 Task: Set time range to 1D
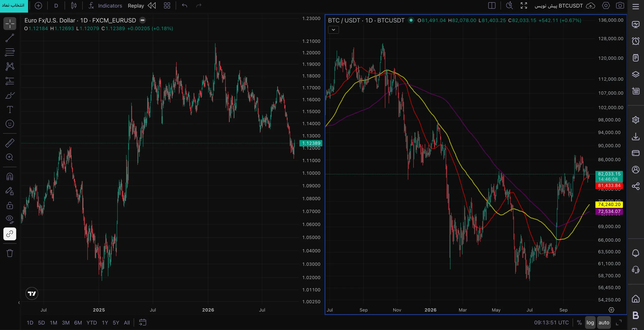click(30, 322)
